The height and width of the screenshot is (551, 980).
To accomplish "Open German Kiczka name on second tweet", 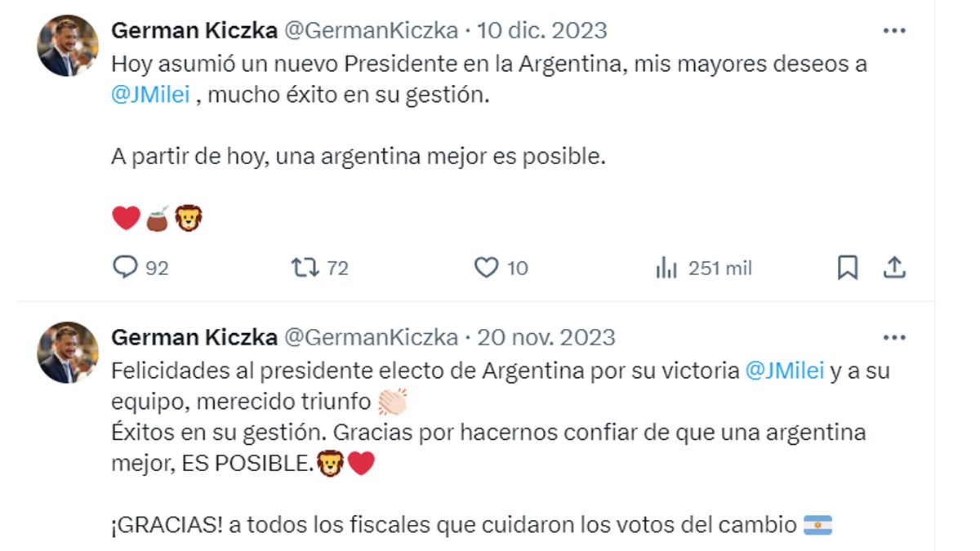I will [193, 337].
